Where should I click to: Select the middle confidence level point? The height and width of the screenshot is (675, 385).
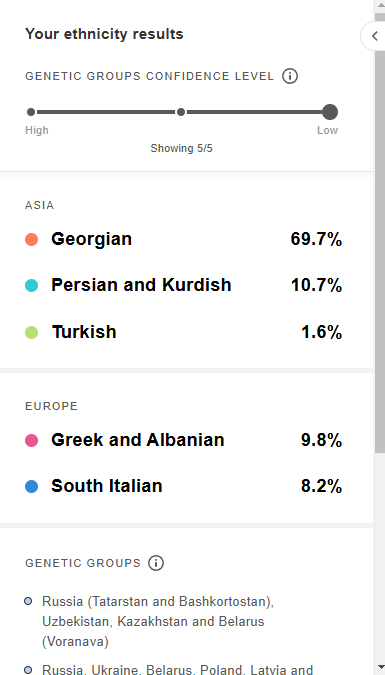181,112
